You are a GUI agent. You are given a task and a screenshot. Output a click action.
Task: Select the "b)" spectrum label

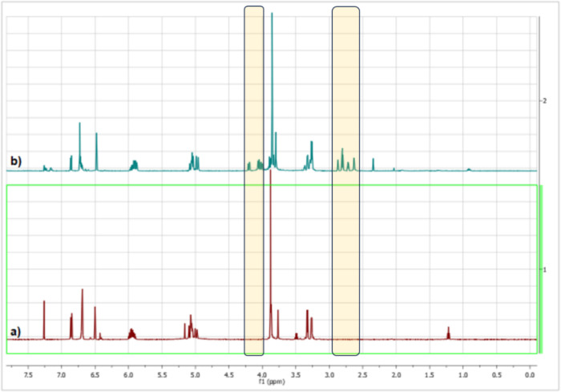click(x=16, y=161)
